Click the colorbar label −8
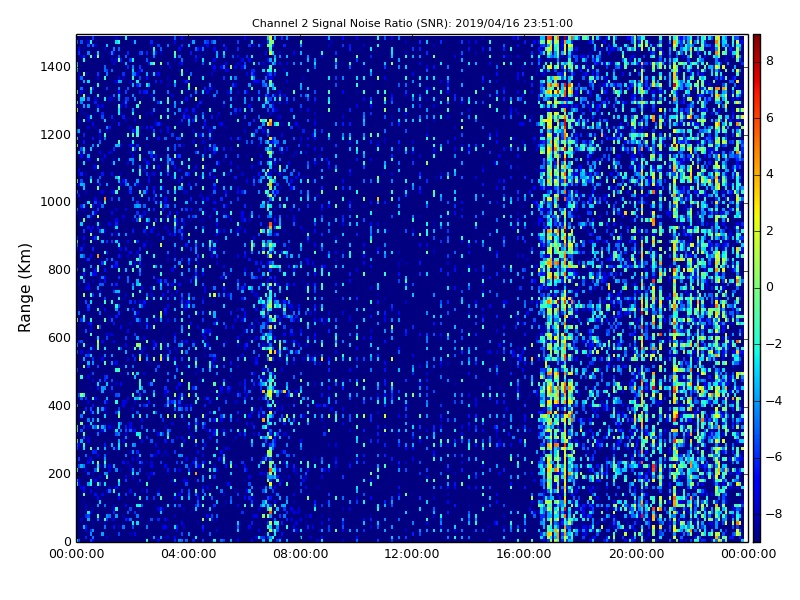800x600 pixels. (x=774, y=514)
